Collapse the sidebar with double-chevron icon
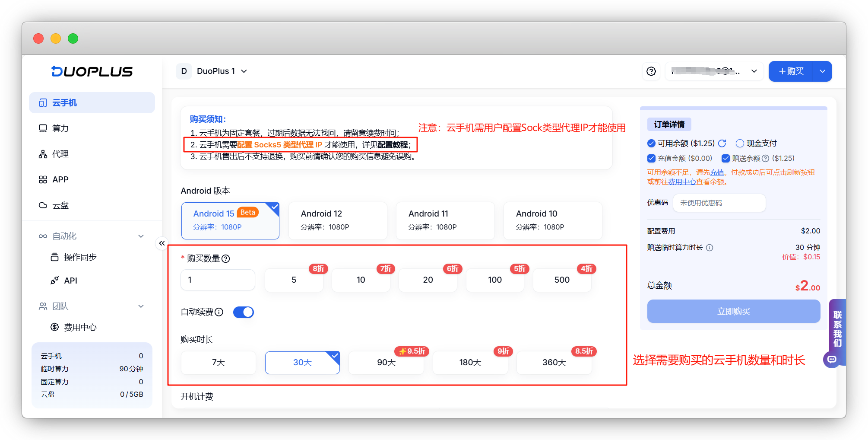This screenshot has width=868, height=440. point(162,243)
